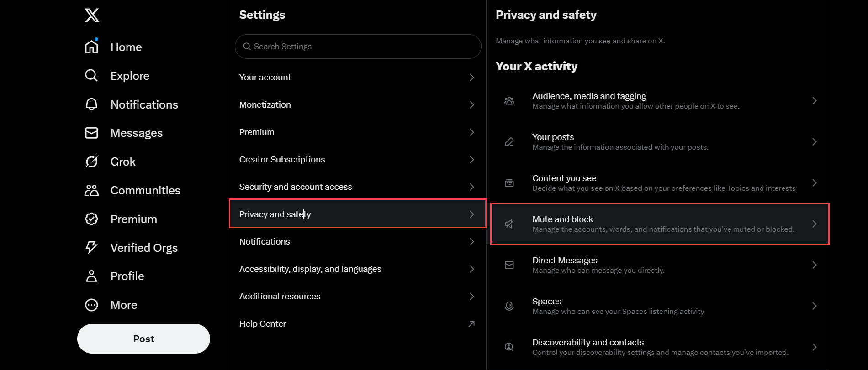Viewport: 868px width, 370px height.
Task: Open Messages using the envelope icon
Action: coord(91,133)
